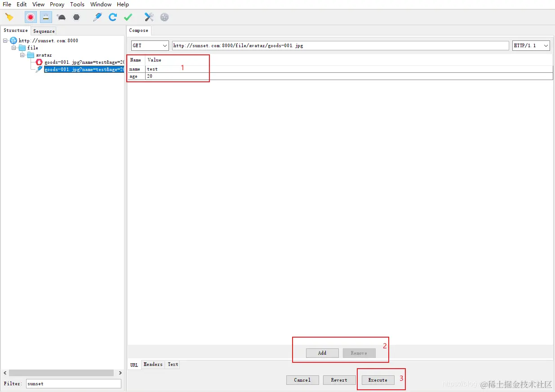
Task: Toggle the red Record button
Action: tap(31, 17)
